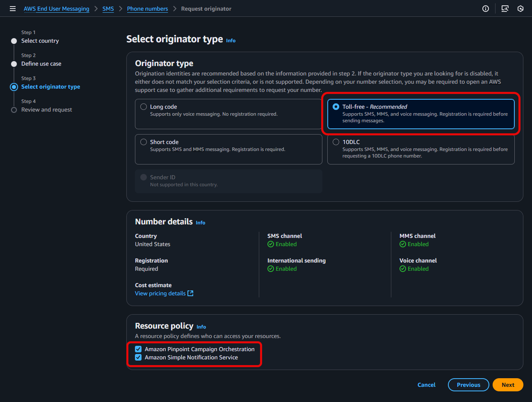Image resolution: width=532 pixels, height=402 pixels.
Task: Click the hexagon settings icon in header
Action: (x=520, y=9)
